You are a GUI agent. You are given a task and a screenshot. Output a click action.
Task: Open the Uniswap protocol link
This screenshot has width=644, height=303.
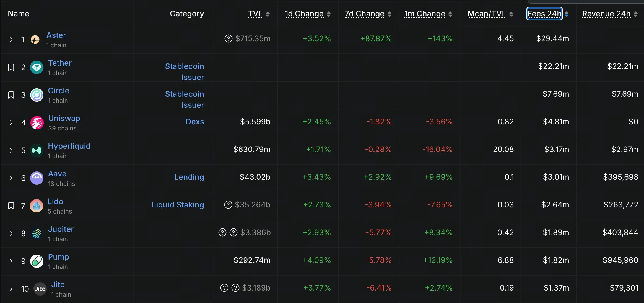64,119
